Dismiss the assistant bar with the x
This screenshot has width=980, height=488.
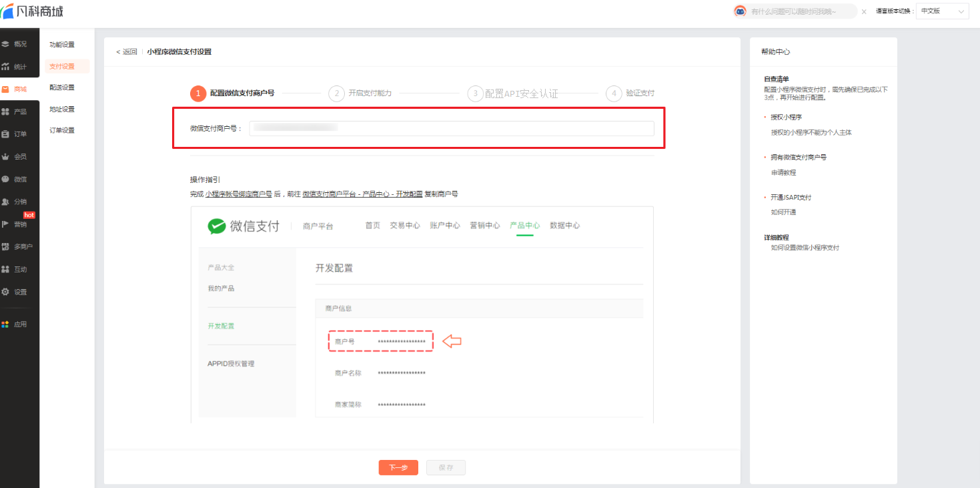864,11
